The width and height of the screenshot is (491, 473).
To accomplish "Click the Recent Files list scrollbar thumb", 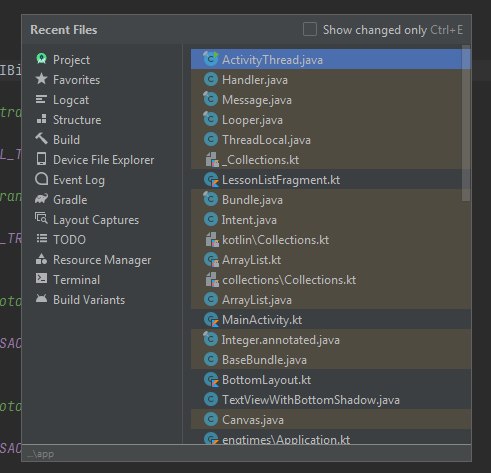I will 466,123.
